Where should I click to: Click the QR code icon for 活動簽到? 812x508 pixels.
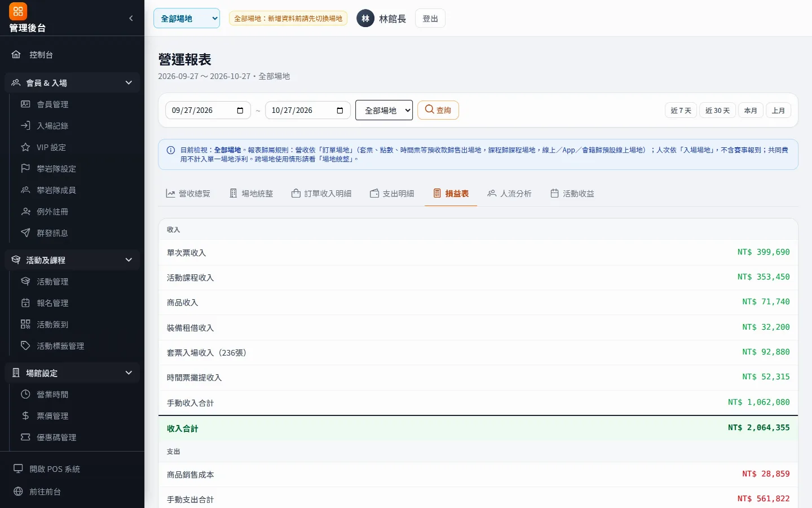click(x=25, y=325)
